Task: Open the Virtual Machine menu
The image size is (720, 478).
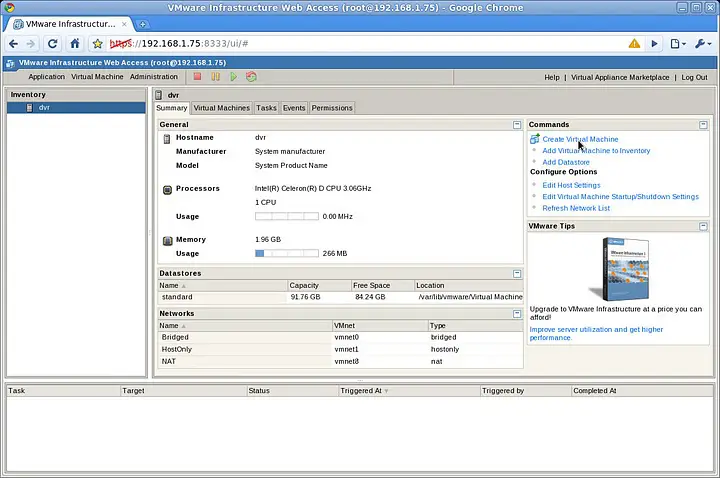Action: tap(97, 77)
